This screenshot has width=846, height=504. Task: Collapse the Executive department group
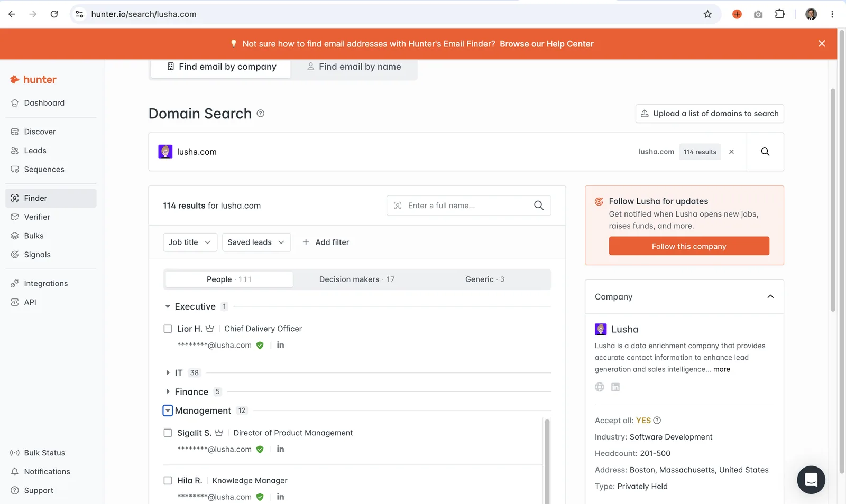[168, 307]
